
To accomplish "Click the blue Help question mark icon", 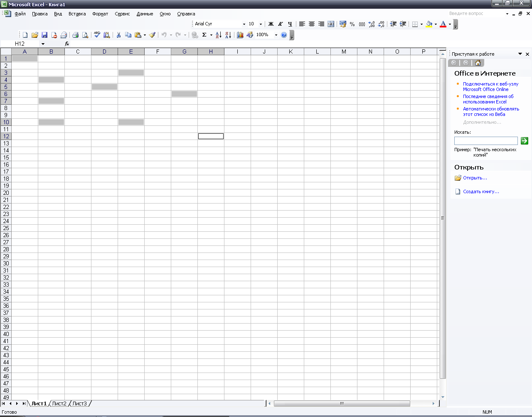I will pyautogui.click(x=284, y=35).
